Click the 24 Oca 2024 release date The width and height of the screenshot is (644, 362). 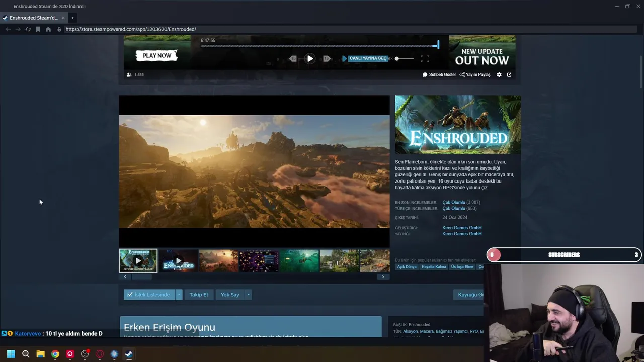(455, 218)
